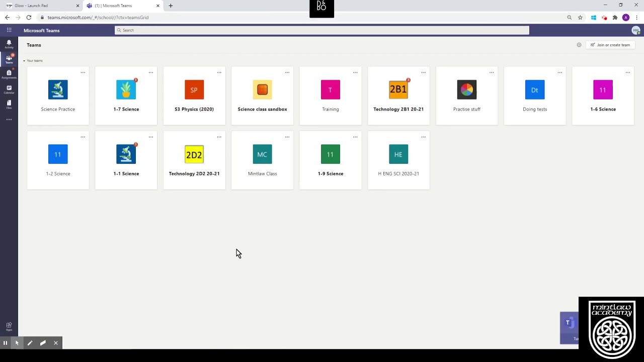The height and width of the screenshot is (362, 644).
Task: Click Join or create team button
Action: coord(610,45)
